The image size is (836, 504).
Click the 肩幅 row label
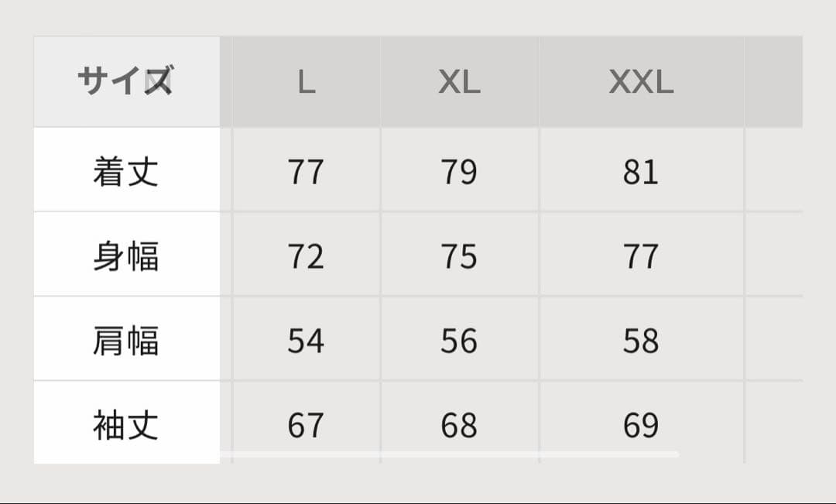click(x=125, y=341)
